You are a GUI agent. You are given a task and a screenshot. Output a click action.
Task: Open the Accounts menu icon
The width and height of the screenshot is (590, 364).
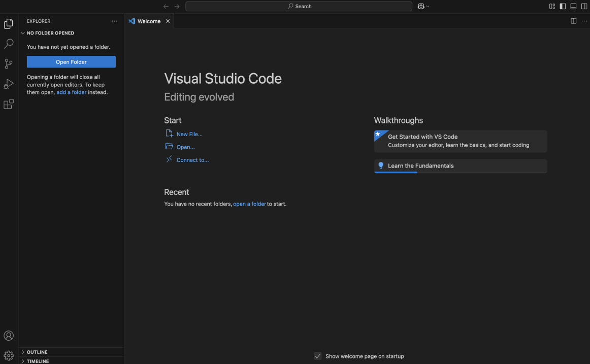pos(9,336)
